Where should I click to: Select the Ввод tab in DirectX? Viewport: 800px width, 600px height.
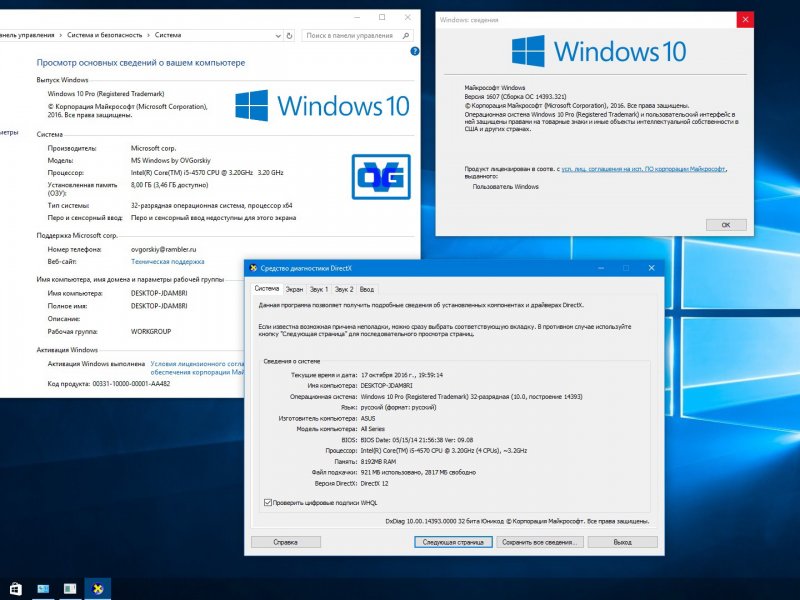pos(367,289)
